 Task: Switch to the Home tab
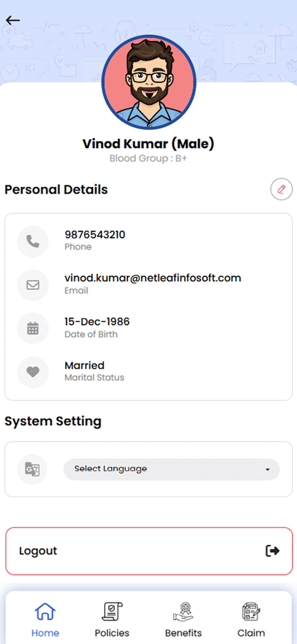click(45, 620)
